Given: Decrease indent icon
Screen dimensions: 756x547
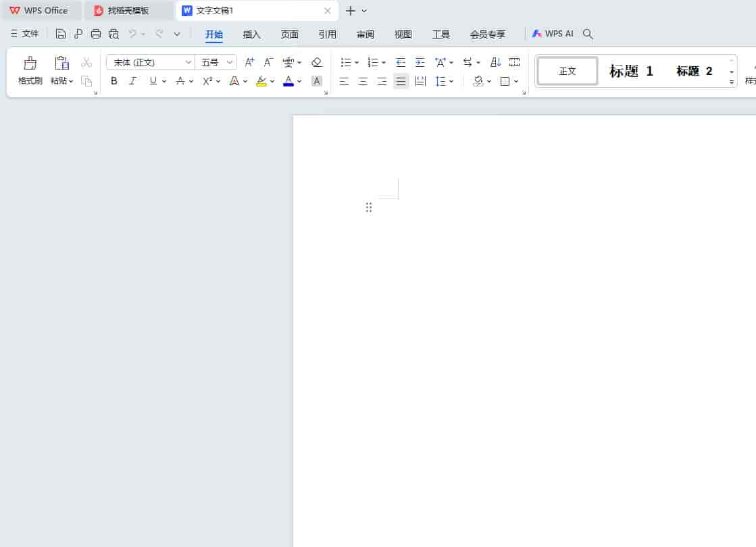Looking at the screenshot, I should click(401, 62).
